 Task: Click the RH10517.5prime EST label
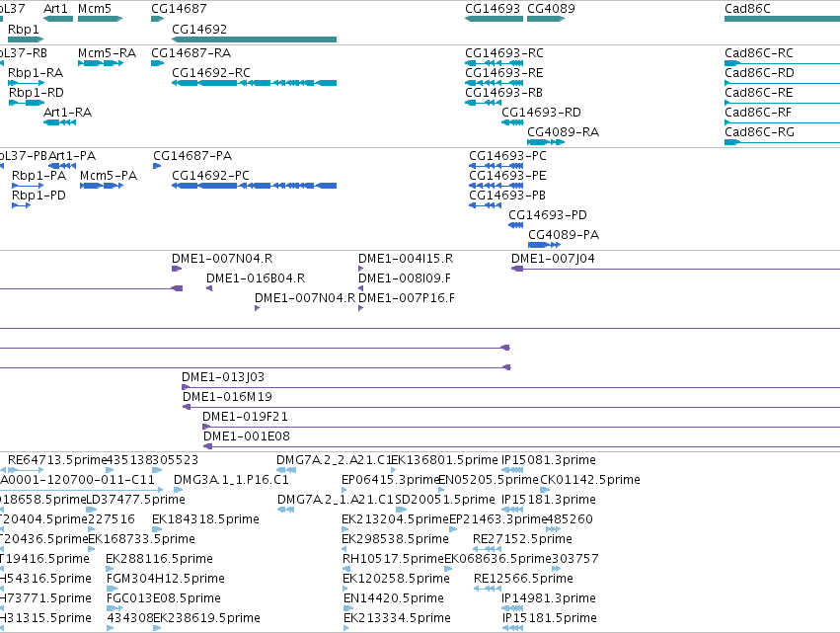coord(393,559)
